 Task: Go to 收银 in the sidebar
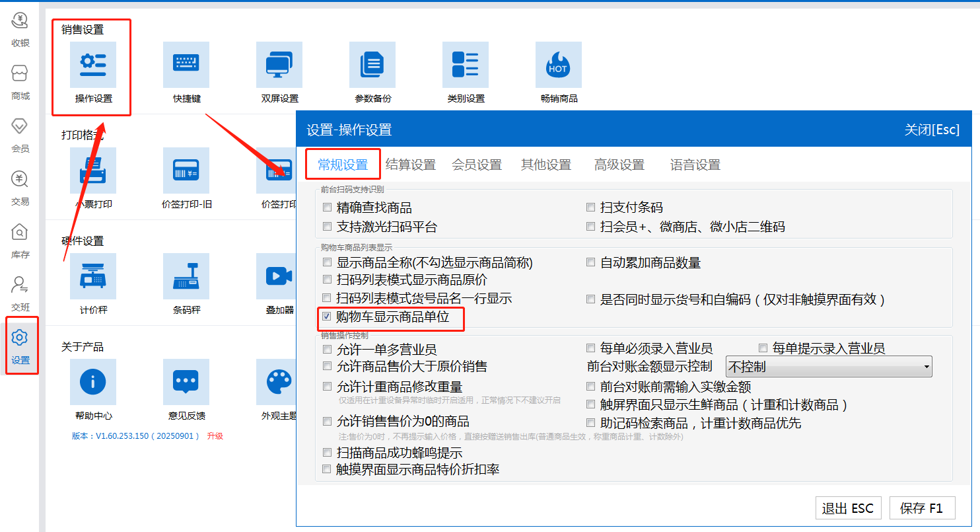pyautogui.click(x=20, y=30)
